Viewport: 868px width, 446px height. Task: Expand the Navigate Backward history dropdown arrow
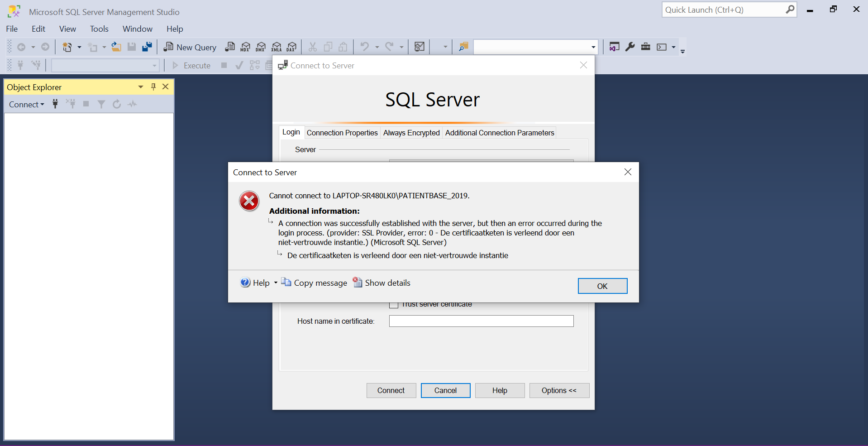pyautogui.click(x=33, y=47)
